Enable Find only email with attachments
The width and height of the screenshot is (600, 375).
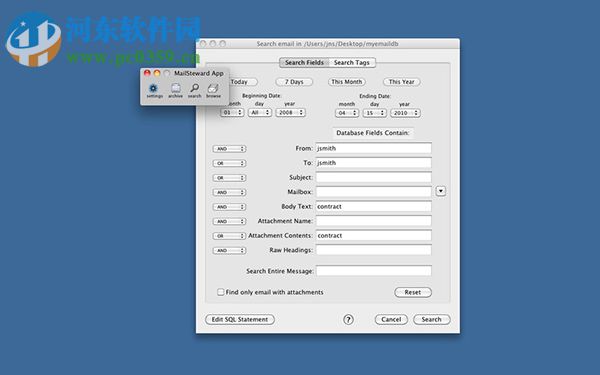[x=221, y=292]
